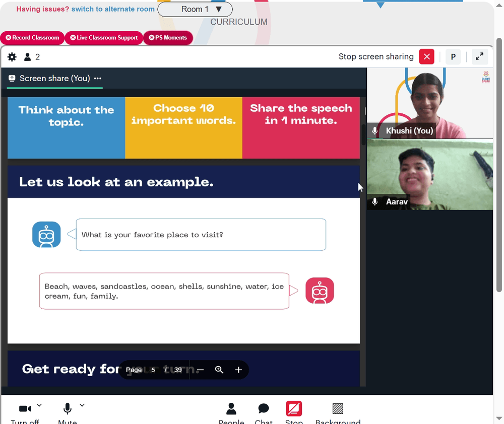Click 'What is your favorite place to visit?'
504x424 pixels.
[152, 235]
